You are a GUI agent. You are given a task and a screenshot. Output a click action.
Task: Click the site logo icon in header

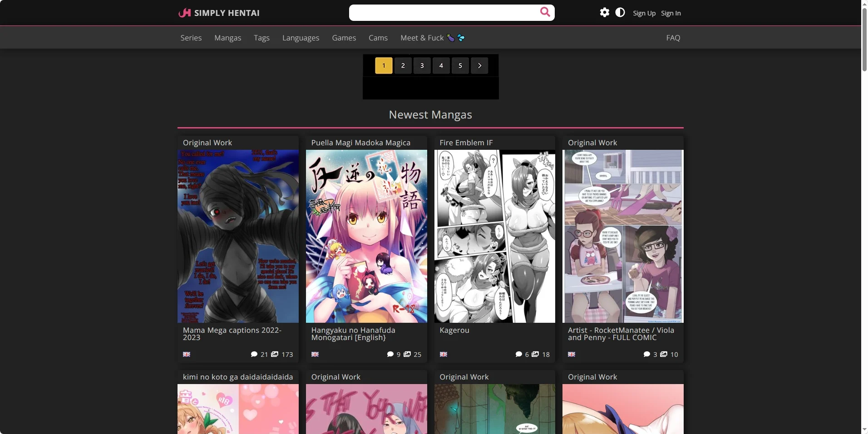(x=184, y=13)
